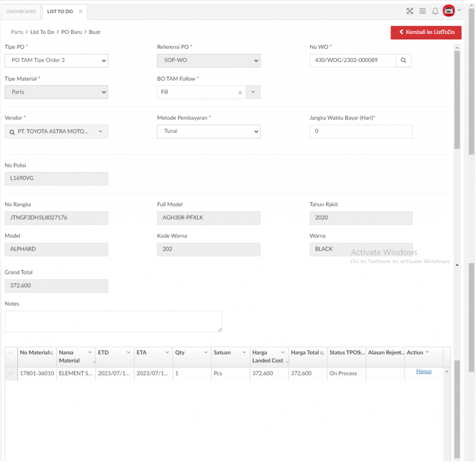Click the red car profile avatar
The width and height of the screenshot is (476, 466).
click(449, 11)
